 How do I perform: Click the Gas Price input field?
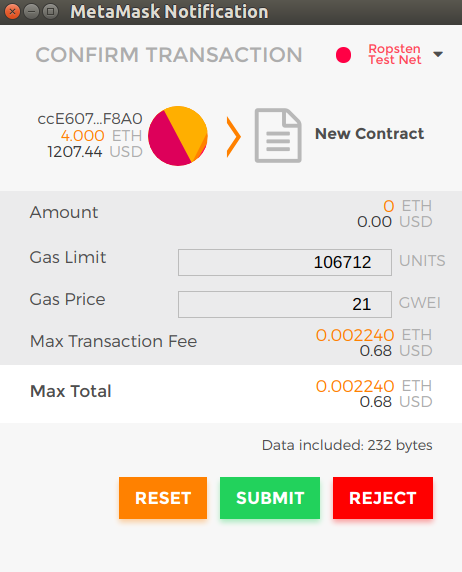285,304
